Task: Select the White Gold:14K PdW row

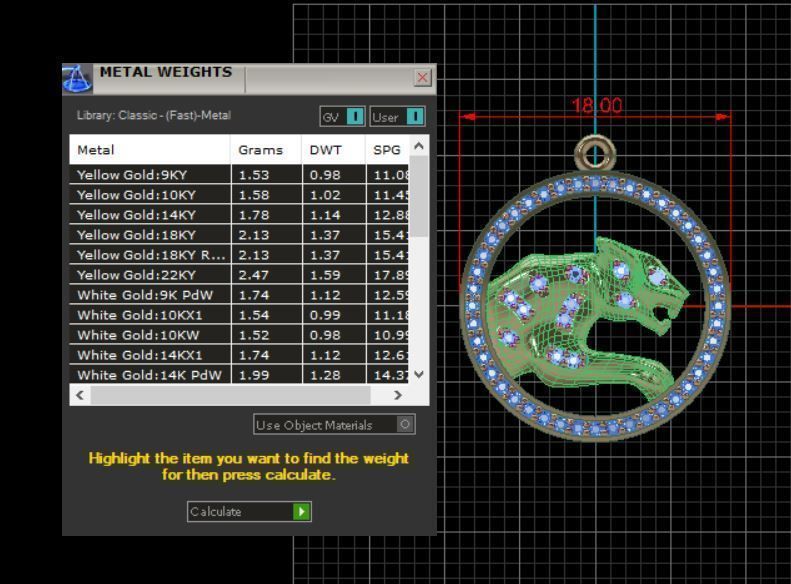Action: point(240,375)
